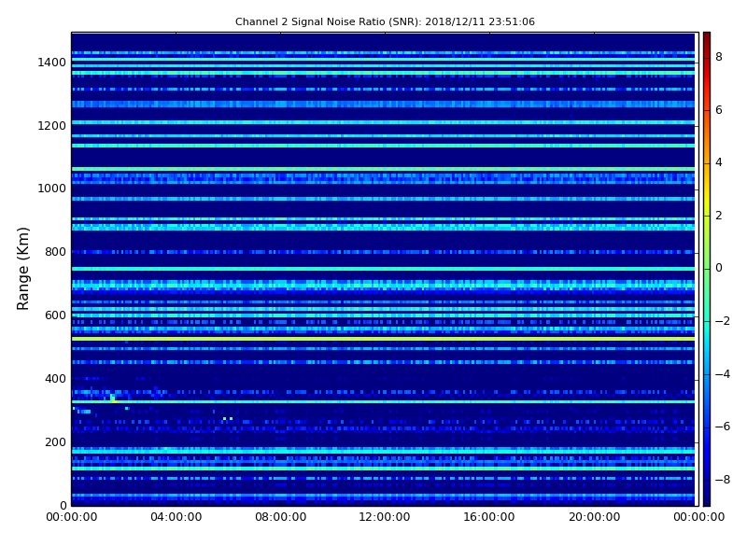Click the 12:00:00 time axis label
Screen dimensions: 747x560
click(x=385, y=517)
